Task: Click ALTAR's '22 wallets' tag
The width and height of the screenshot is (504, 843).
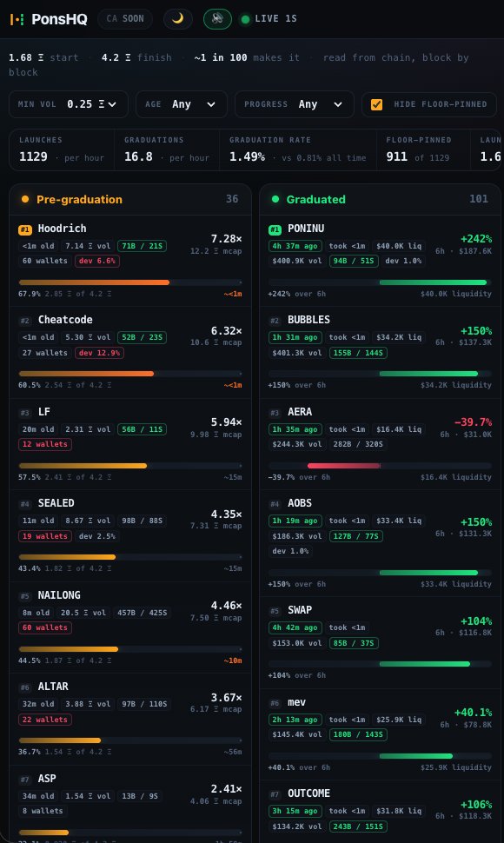Action: coord(45,720)
